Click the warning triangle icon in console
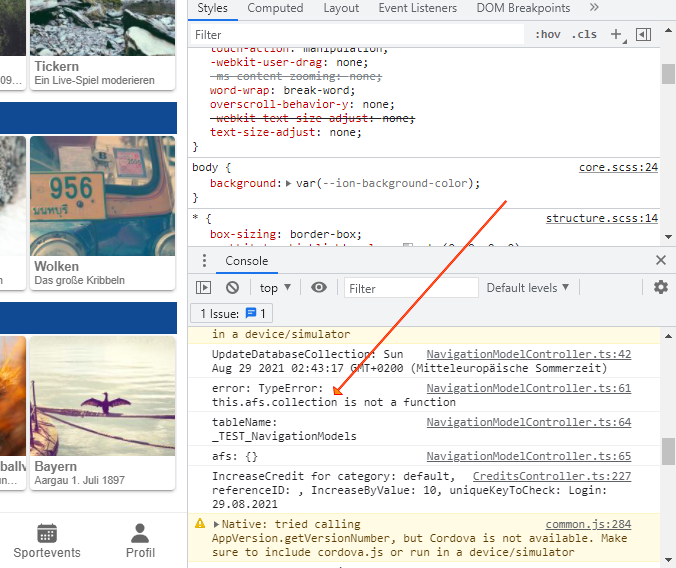Viewport: 676px width, 568px height. (200, 524)
